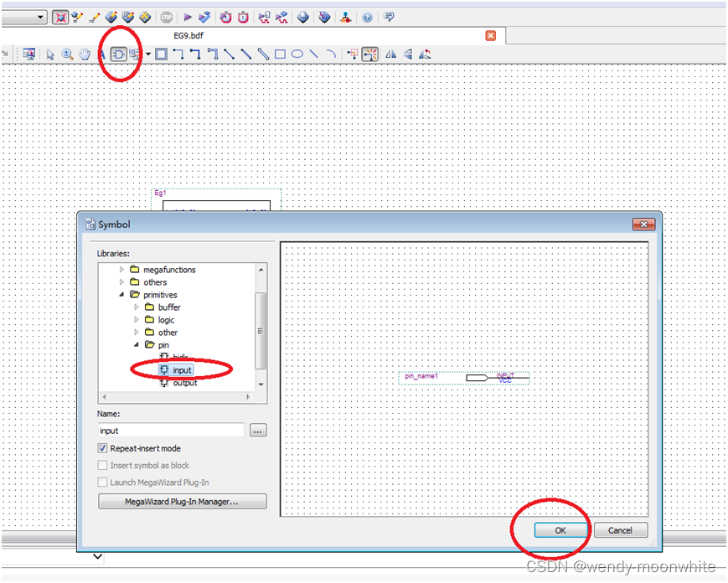Select the output pin in the library tree
728x583 pixels.
[x=185, y=383]
